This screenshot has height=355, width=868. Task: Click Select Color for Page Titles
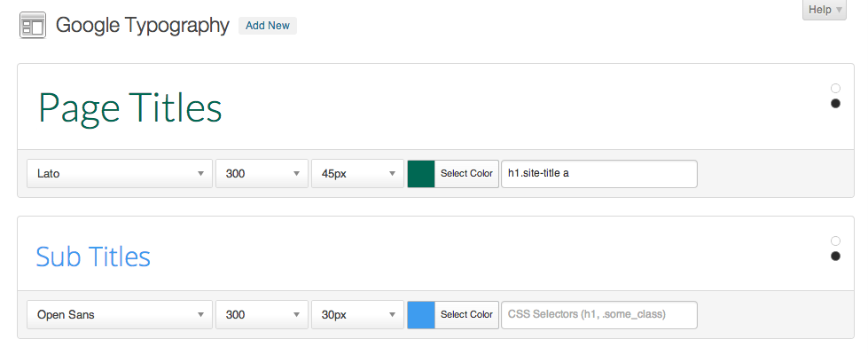tap(466, 174)
